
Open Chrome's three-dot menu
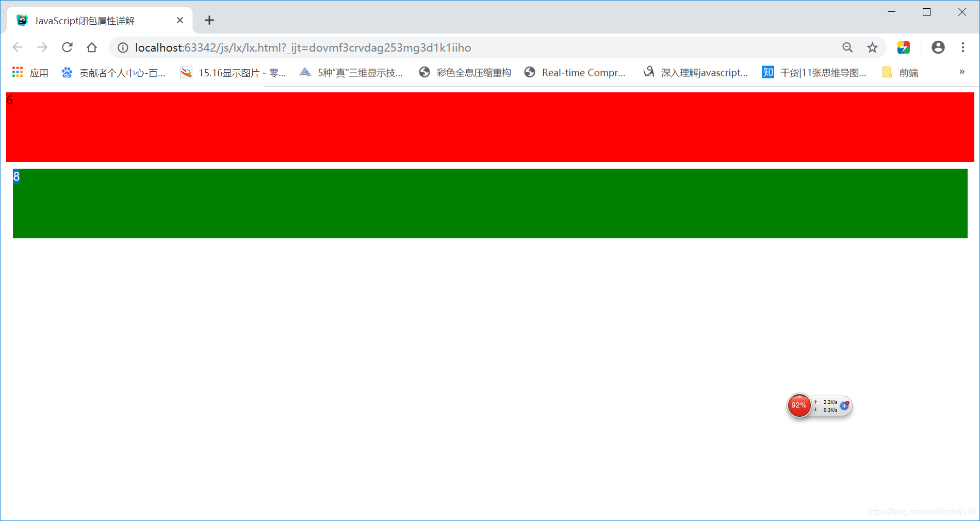963,47
